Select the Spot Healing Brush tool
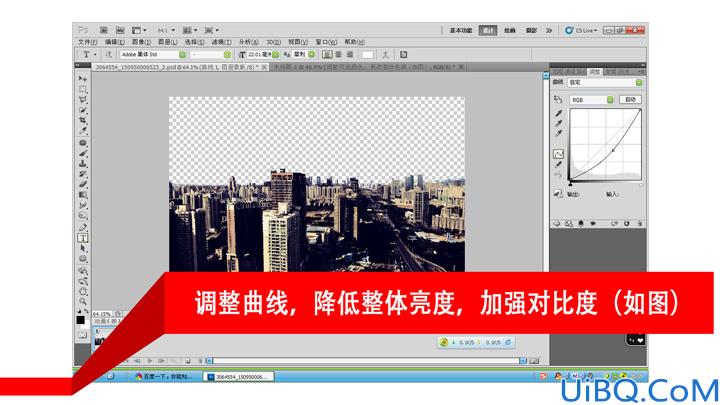Image resolution: width=720 pixels, height=405 pixels. click(83, 143)
